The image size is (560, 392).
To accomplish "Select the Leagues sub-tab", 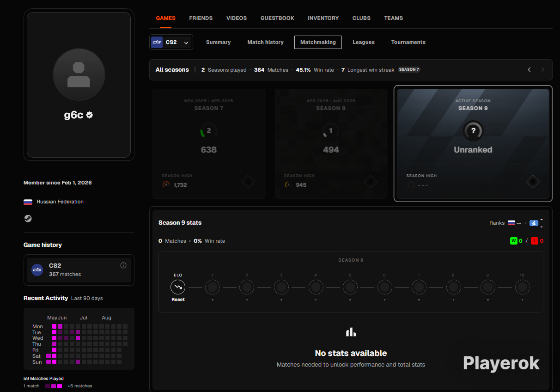I will click(x=364, y=42).
